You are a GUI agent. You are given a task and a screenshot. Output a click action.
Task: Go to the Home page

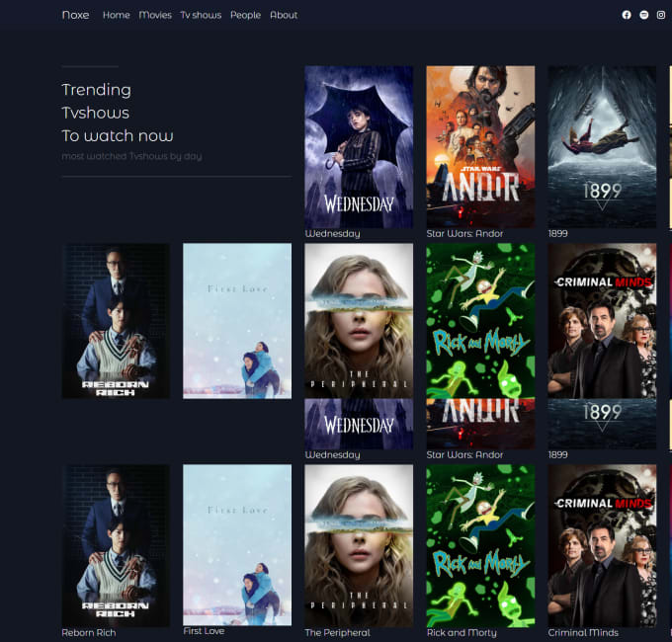pos(117,15)
